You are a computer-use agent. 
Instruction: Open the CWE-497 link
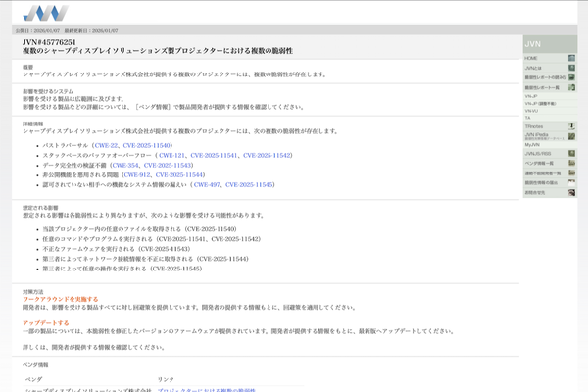click(207, 184)
